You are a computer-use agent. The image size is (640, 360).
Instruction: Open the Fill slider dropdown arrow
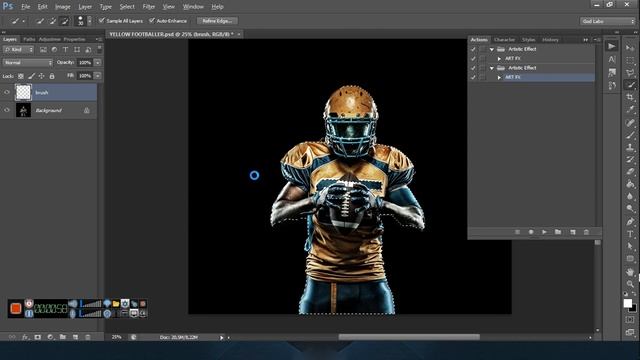point(98,76)
